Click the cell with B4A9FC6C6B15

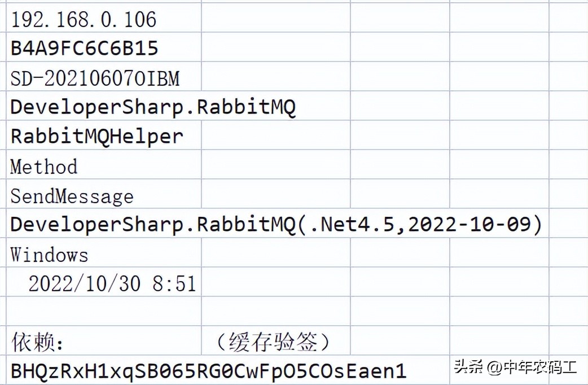(x=85, y=49)
